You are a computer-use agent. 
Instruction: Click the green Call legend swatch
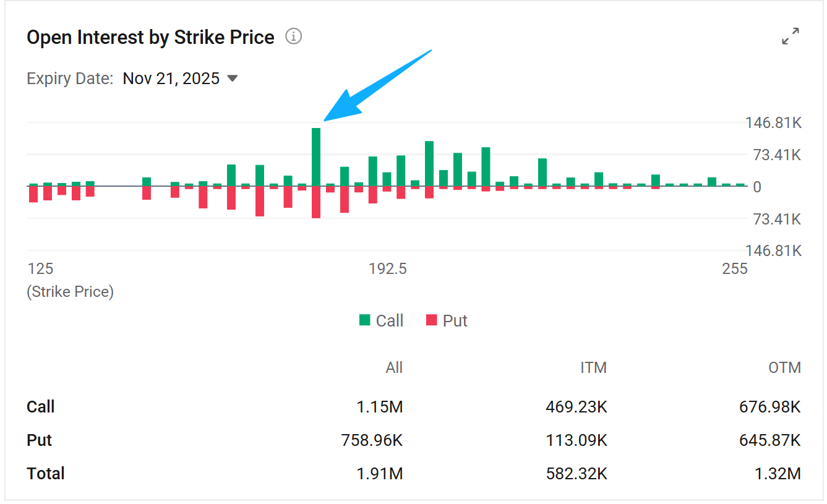365,320
